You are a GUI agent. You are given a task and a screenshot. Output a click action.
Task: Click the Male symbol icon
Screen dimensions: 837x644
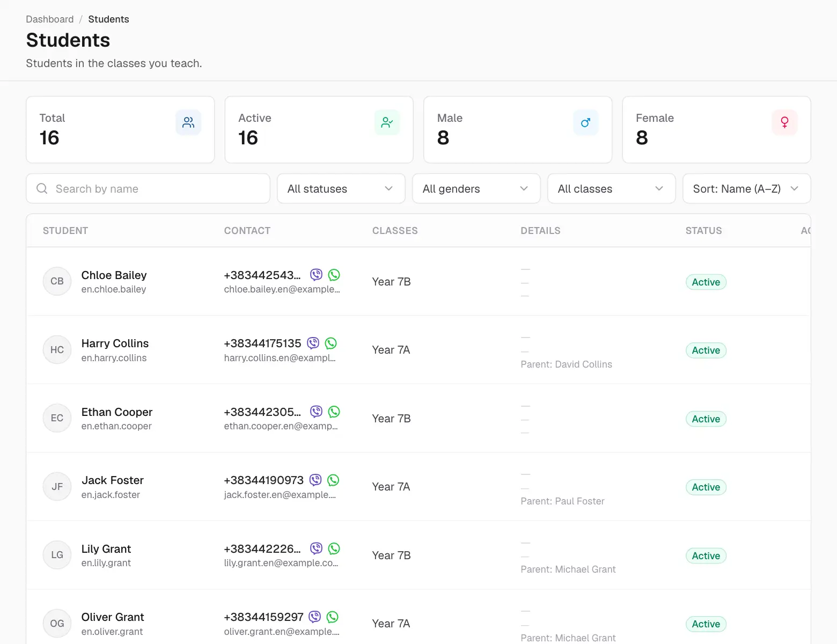586,122
